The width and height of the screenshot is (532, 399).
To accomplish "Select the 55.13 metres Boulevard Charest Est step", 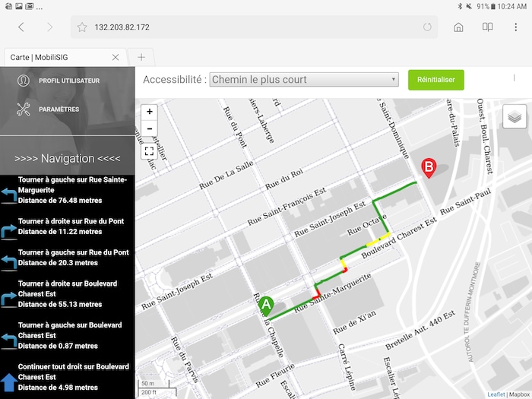I will (68, 294).
